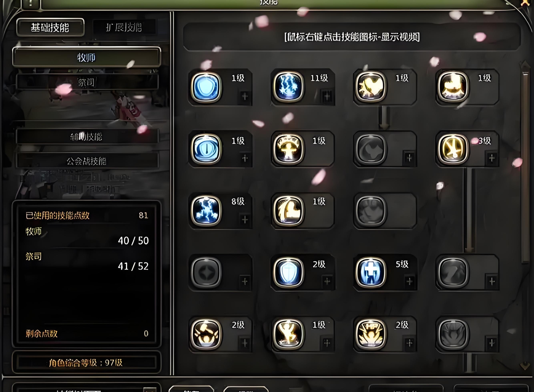
Task: Select the blue shield skill icon at 1级
Action: coord(206,87)
